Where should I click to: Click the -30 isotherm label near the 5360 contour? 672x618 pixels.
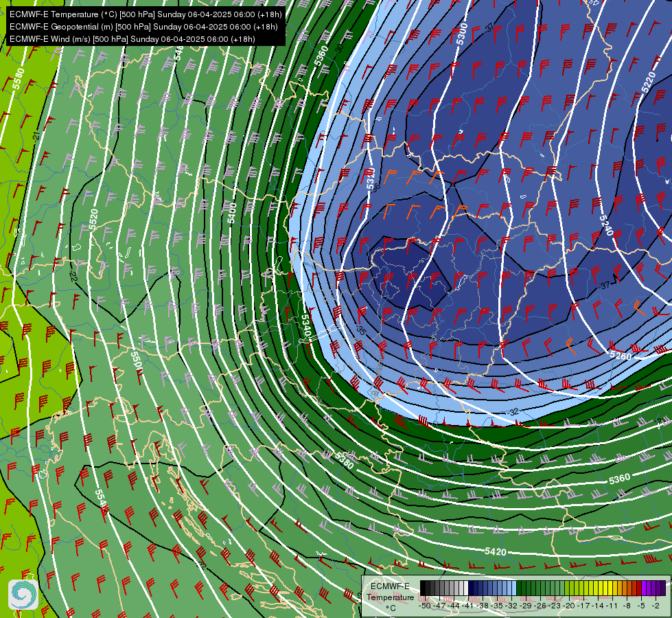coord(339,49)
